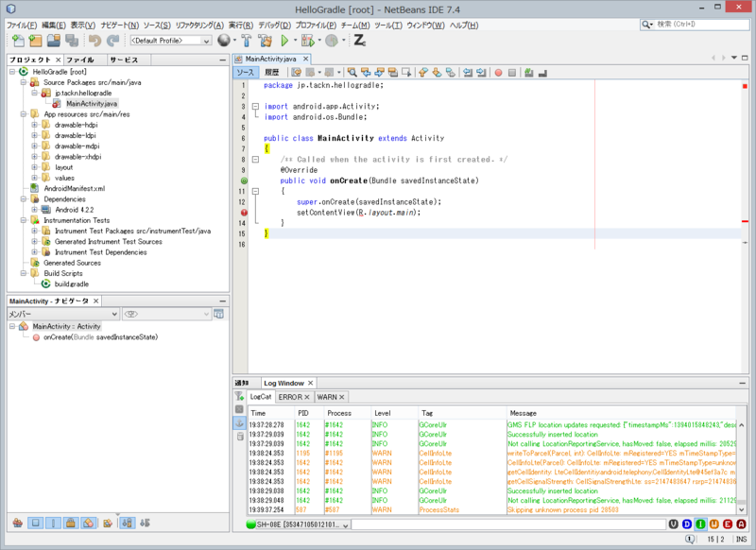The height and width of the screenshot is (550, 756).
Task: Click the search field 検索 (Ctrl+I)
Action: (x=695, y=25)
